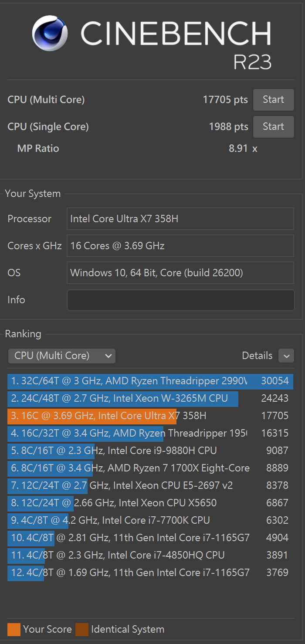Click into the Info text field
305x644 pixels.
pyautogui.click(x=180, y=300)
